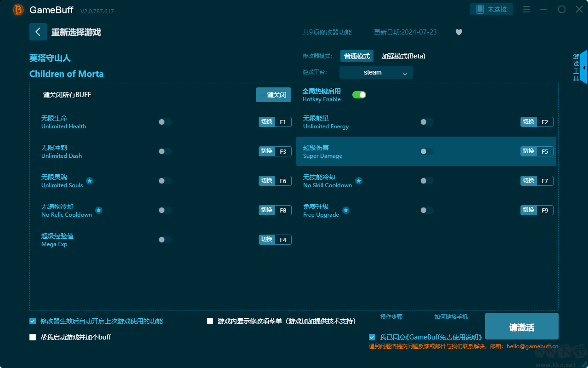Click the 未连接 connection button
The image size is (588, 368).
[x=492, y=9]
